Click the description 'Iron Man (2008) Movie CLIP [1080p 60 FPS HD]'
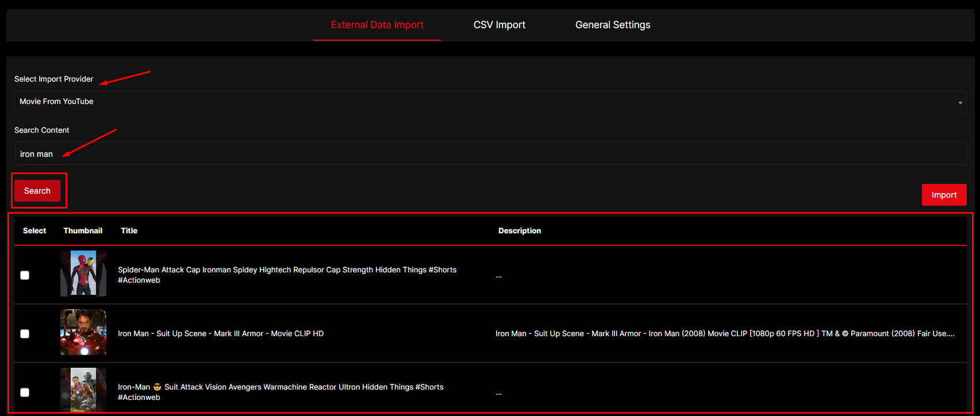980x416 pixels. click(725, 333)
